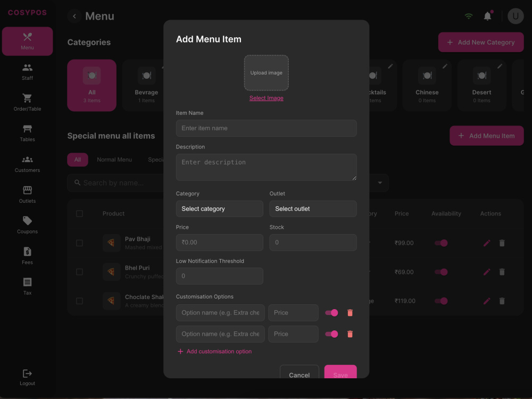Delete the first customisation option
Screen dimensions: 532x399
point(350,313)
